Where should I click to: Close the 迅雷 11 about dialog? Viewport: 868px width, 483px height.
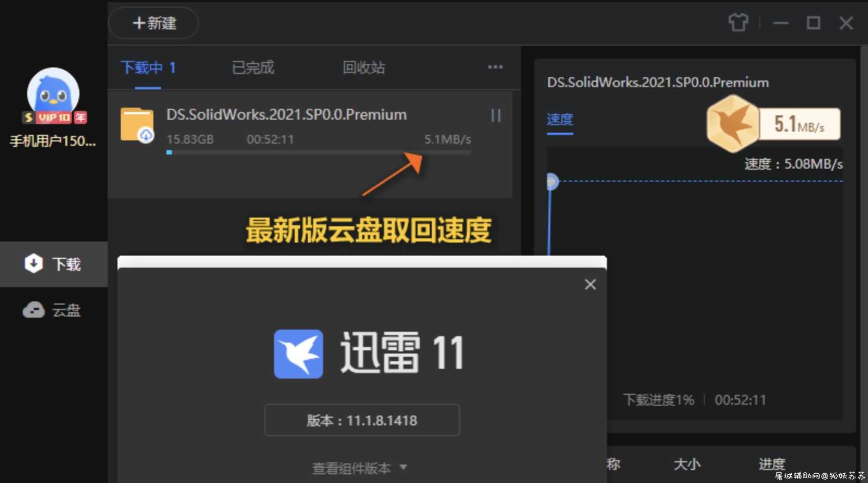(x=590, y=284)
